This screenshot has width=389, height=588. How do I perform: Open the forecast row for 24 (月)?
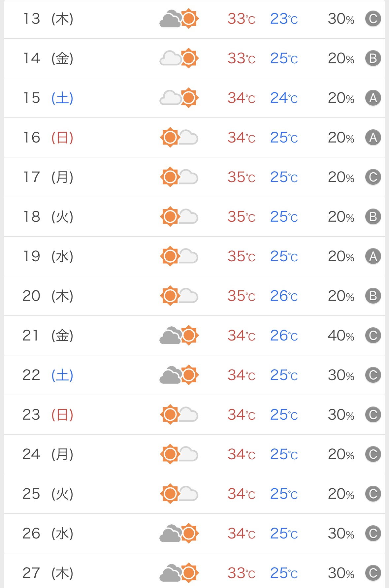[x=194, y=454]
